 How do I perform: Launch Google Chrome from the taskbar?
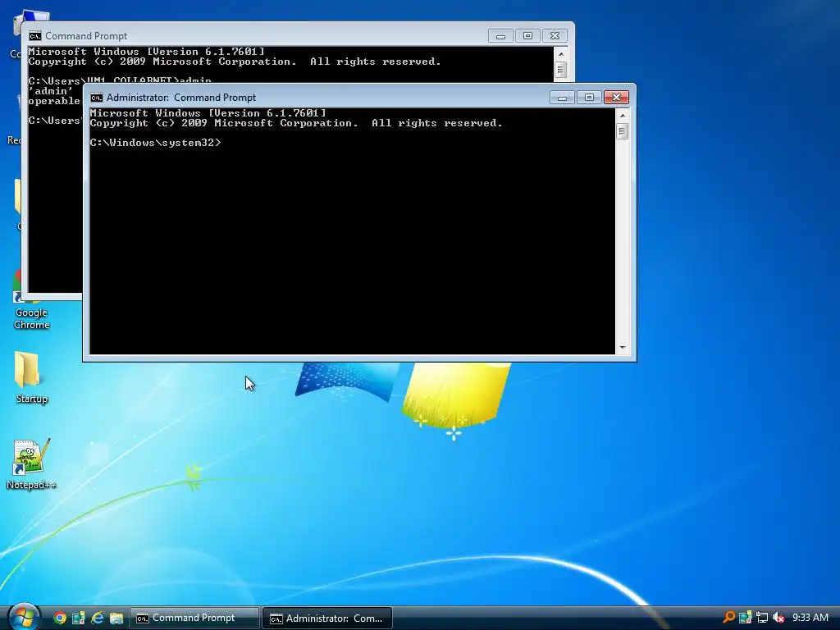point(60,618)
